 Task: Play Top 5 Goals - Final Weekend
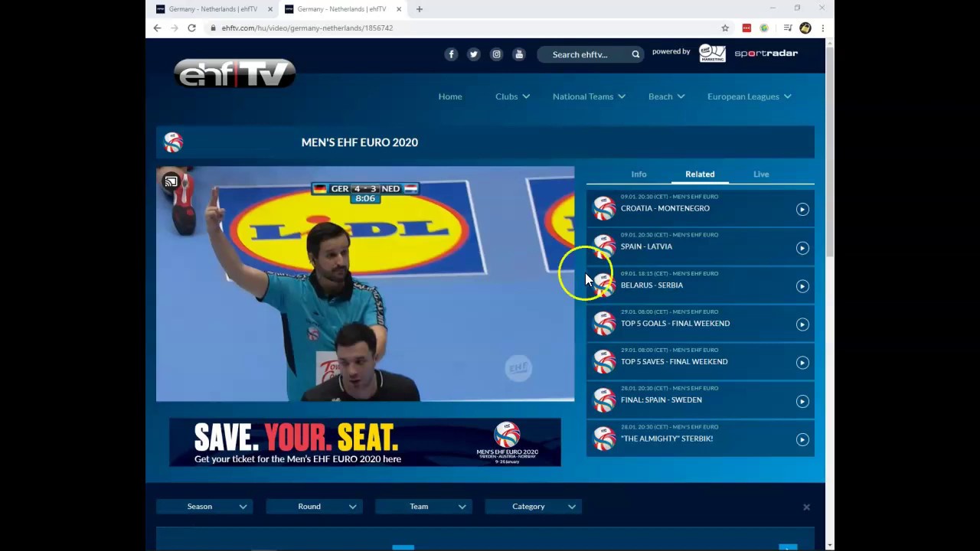[x=802, y=324]
